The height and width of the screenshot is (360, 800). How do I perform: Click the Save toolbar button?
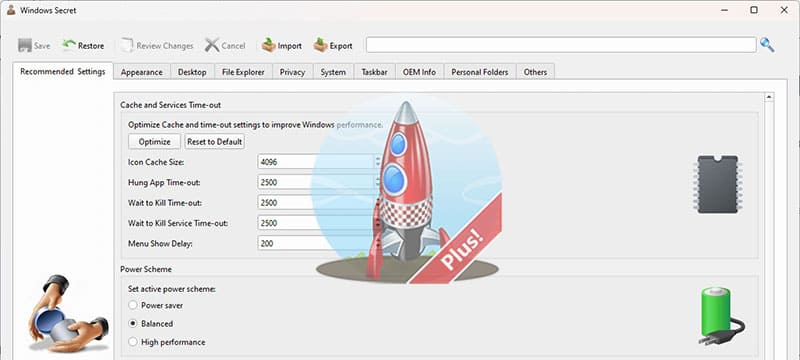[x=34, y=45]
